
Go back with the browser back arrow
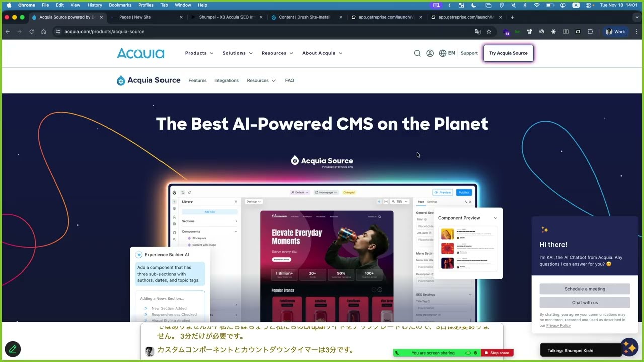pyautogui.click(x=7, y=31)
